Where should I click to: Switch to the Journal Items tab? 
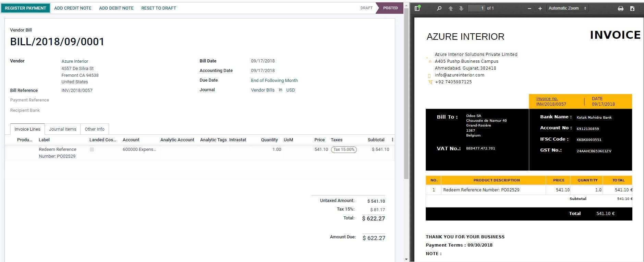(62, 129)
